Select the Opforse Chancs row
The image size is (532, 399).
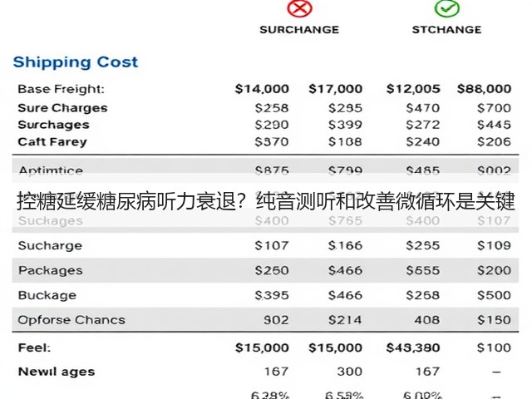(265, 319)
